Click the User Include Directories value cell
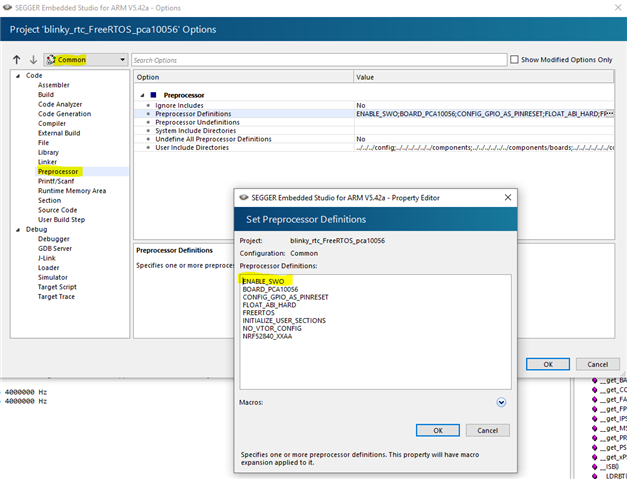The width and height of the screenshot is (627, 479). pyautogui.click(x=484, y=147)
